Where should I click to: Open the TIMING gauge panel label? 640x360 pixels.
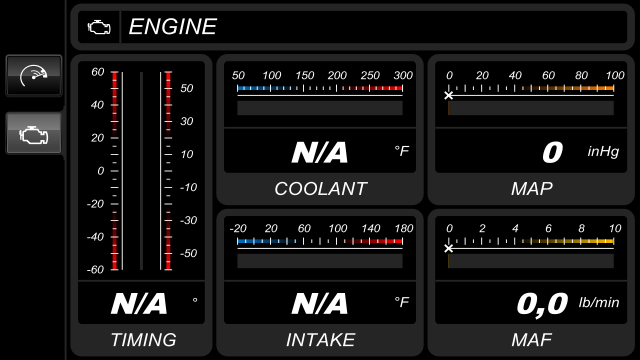pyautogui.click(x=143, y=340)
